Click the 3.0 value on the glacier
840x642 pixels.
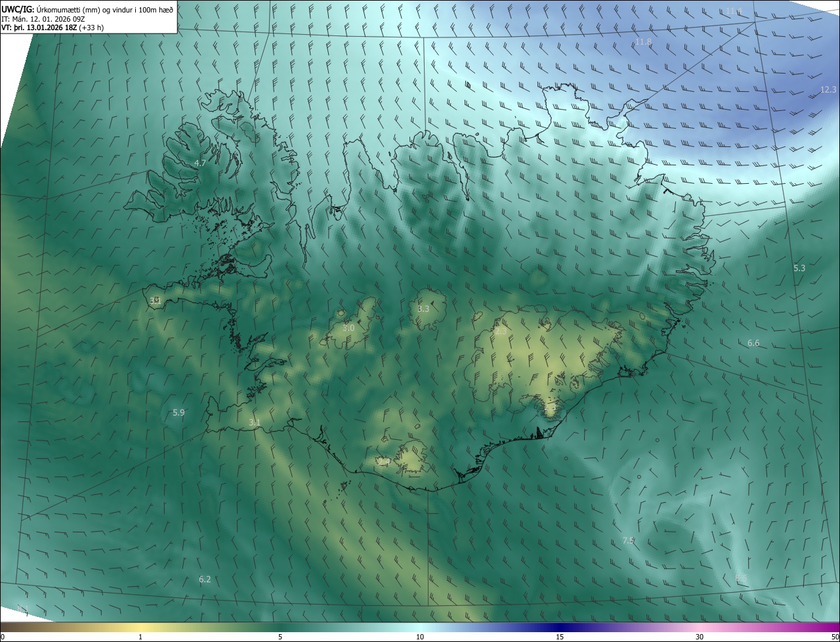pos(348,328)
